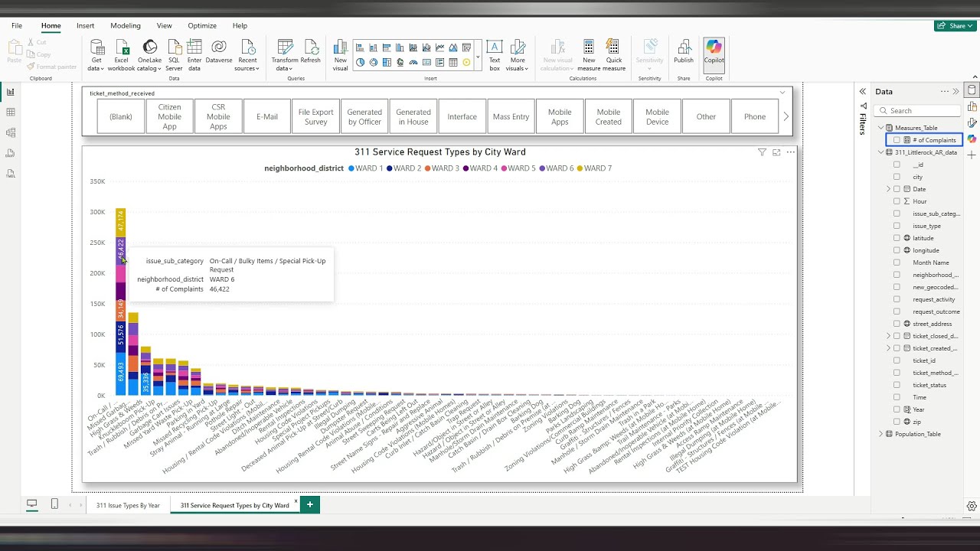Image resolution: width=980 pixels, height=551 pixels.
Task: Check the latitude field checkbox
Action: tap(897, 238)
